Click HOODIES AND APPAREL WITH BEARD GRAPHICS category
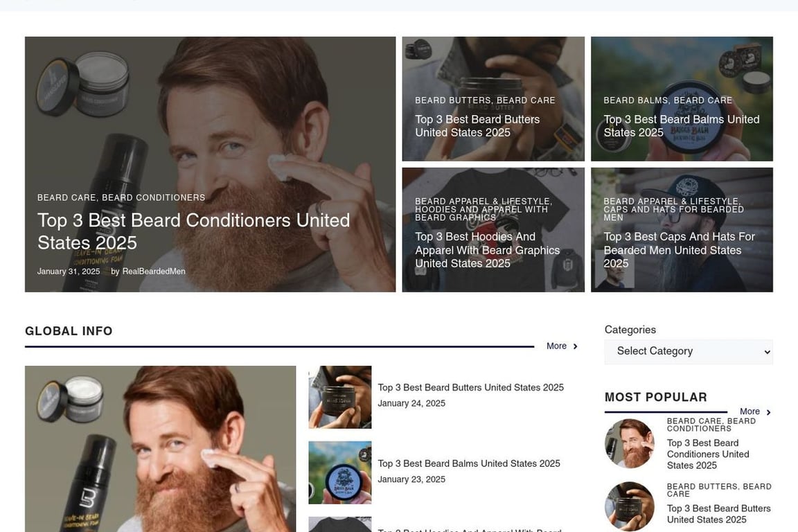This screenshot has width=798, height=532. coord(481,213)
